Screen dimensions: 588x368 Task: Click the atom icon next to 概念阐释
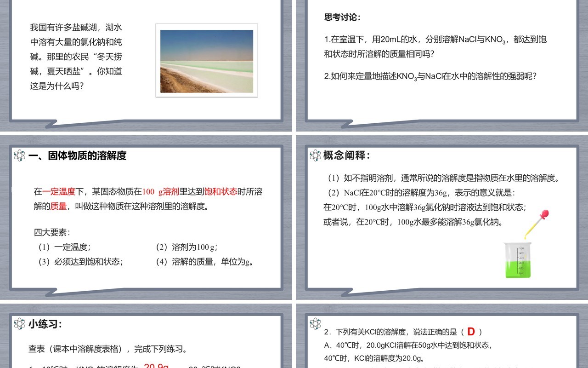point(316,155)
